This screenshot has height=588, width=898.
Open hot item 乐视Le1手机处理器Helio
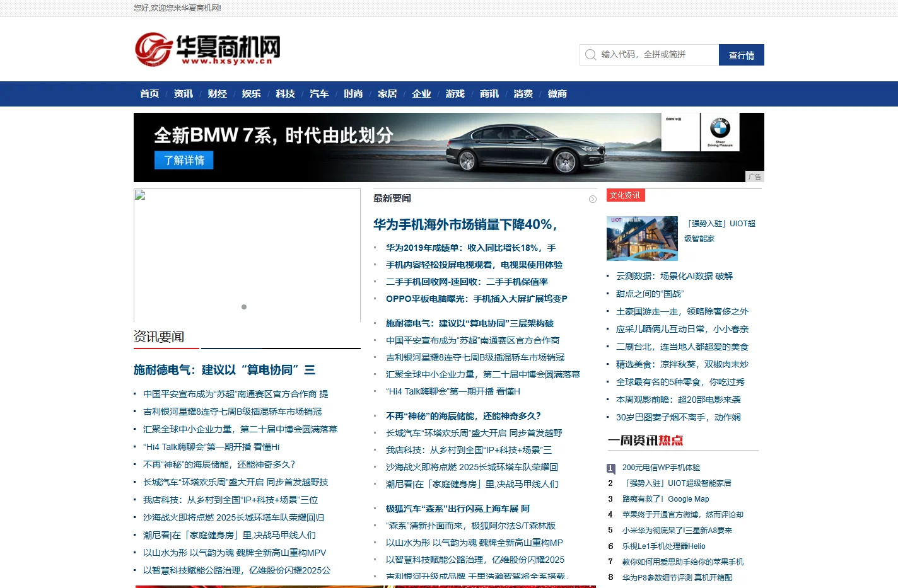[664, 546]
